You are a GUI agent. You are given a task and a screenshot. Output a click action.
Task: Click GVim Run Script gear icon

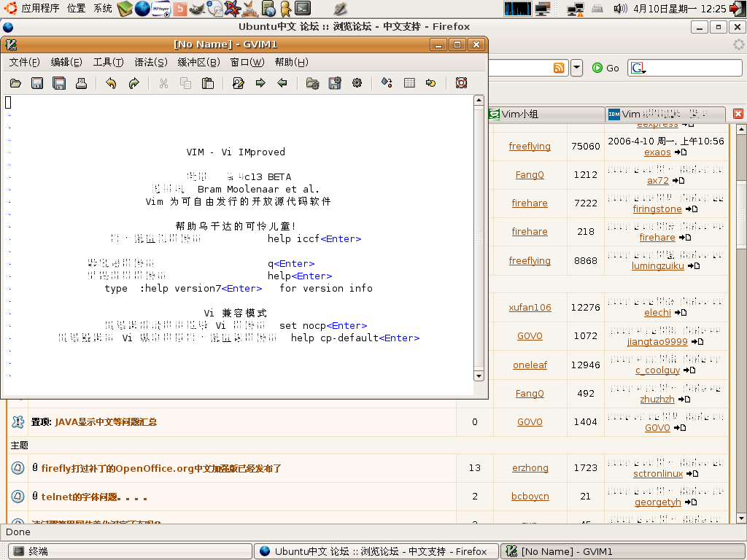[357, 83]
